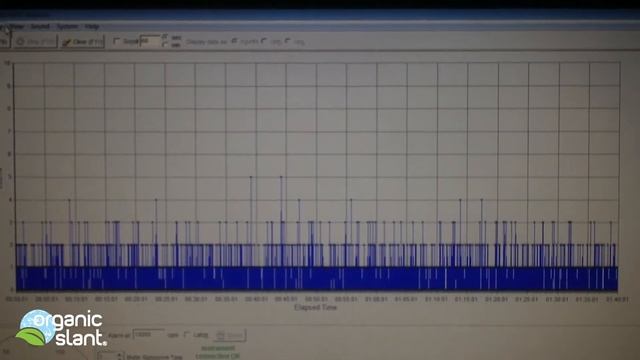The width and height of the screenshot is (640, 360).
Task: Click the grayed-out Stop button left of Clear
Action: 35,42
